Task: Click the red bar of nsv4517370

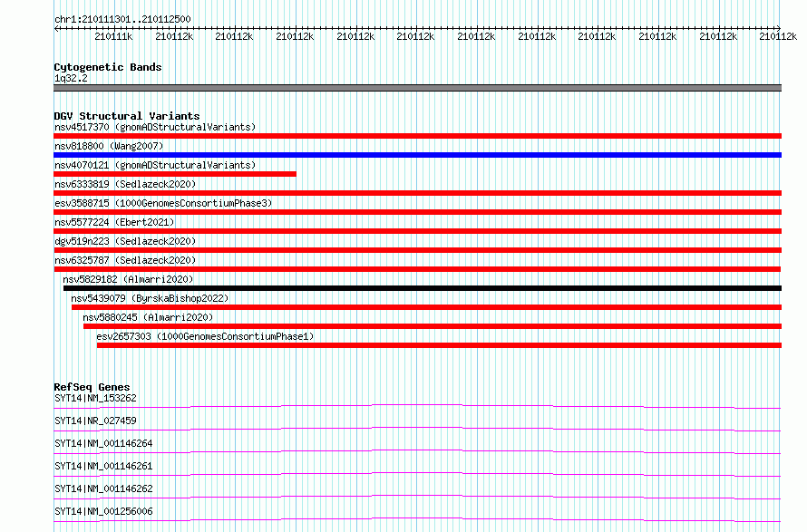Action: pyautogui.click(x=417, y=136)
